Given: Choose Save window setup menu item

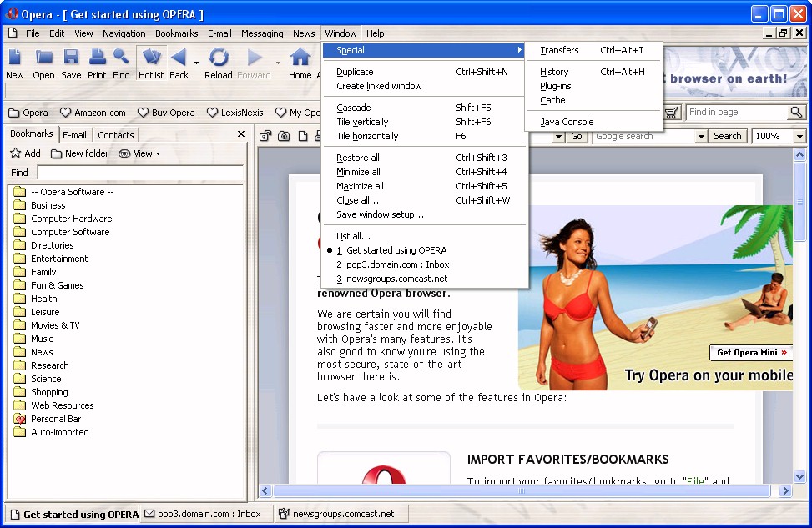Looking at the screenshot, I should click(x=424, y=214).
